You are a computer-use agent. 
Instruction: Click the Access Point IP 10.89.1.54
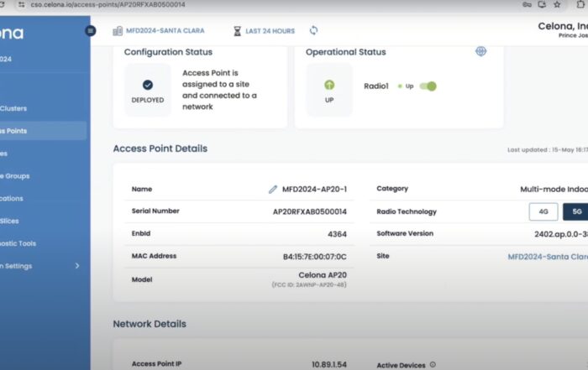click(x=329, y=364)
